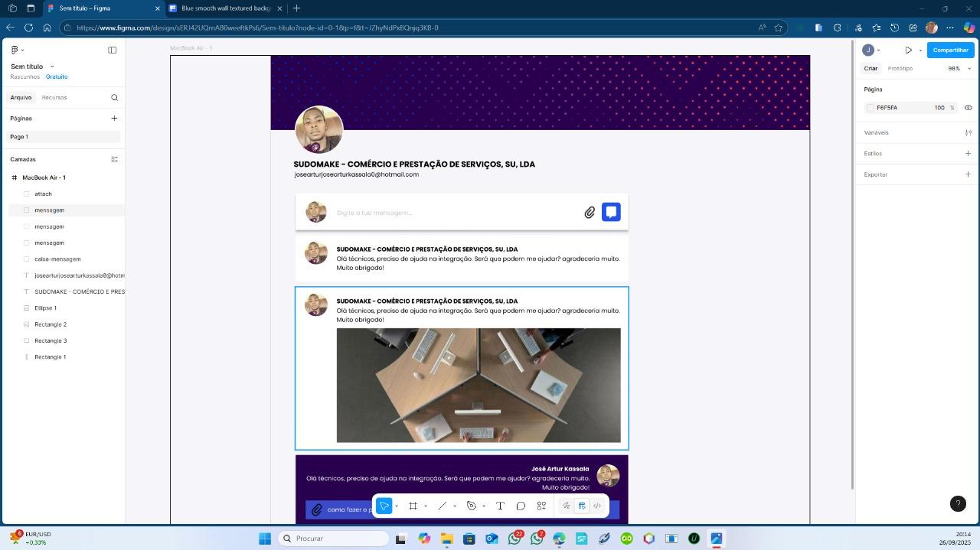Image resolution: width=980 pixels, height=550 pixels.
Task: Toggle the left sidebar panel icon
Action: (112, 50)
